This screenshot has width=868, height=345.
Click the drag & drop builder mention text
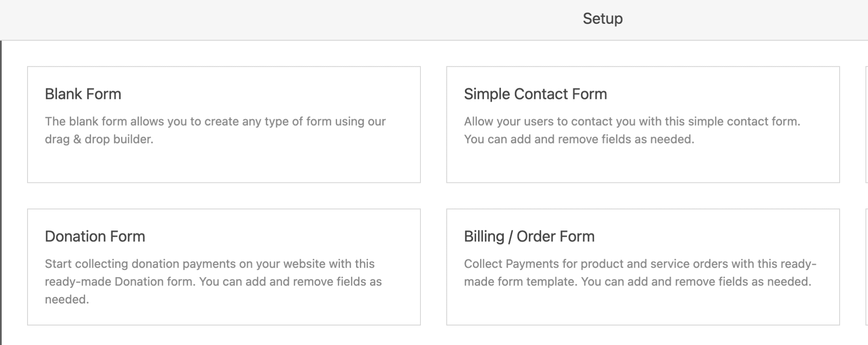click(x=100, y=139)
